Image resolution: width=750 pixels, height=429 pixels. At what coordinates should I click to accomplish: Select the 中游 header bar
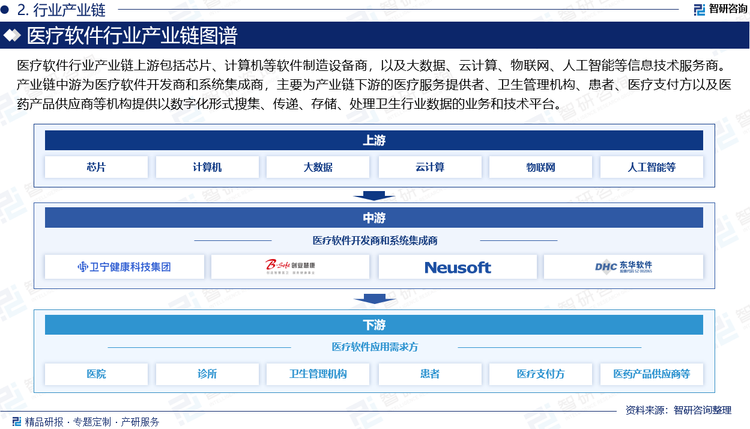tap(374, 218)
